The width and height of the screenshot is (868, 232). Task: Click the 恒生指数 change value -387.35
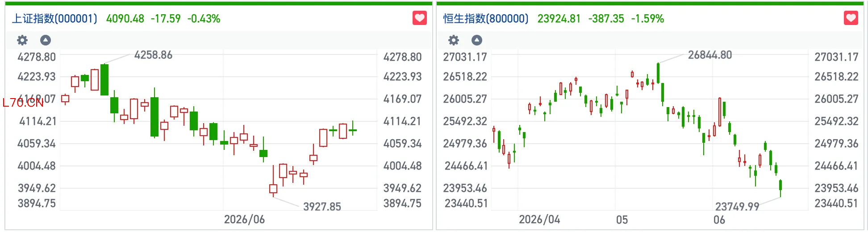[x=606, y=19]
